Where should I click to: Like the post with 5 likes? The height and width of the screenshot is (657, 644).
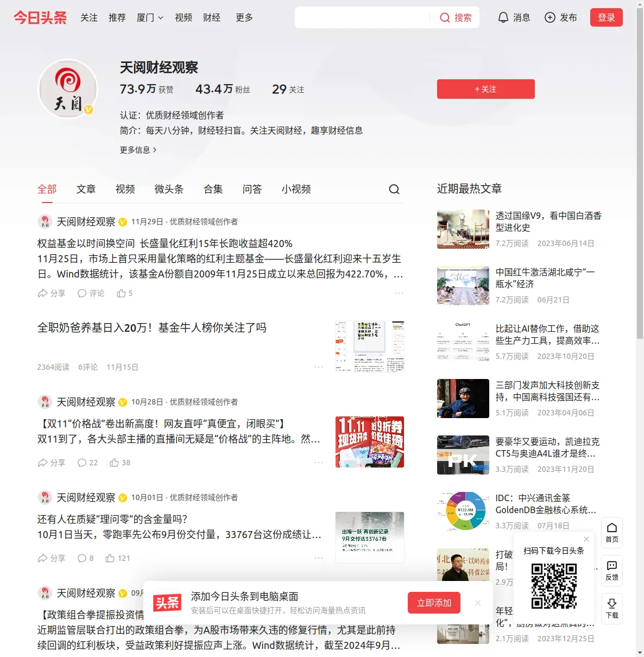click(124, 293)
